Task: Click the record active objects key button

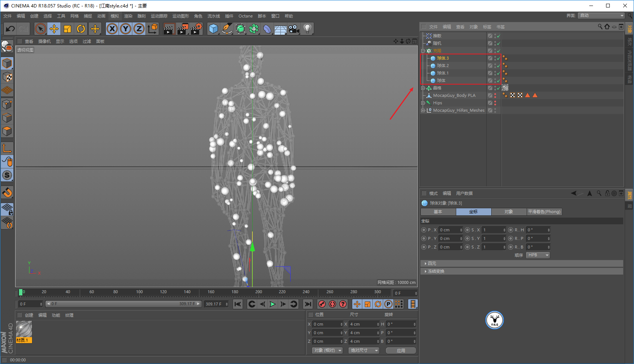Action: 322,304
